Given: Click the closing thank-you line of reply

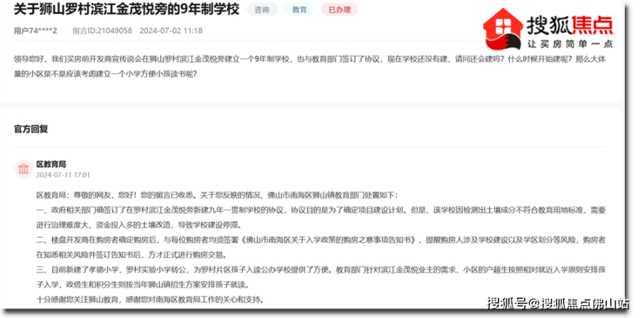Looking at the screenshot, I should pyautogui.click(x=150, y=300).
